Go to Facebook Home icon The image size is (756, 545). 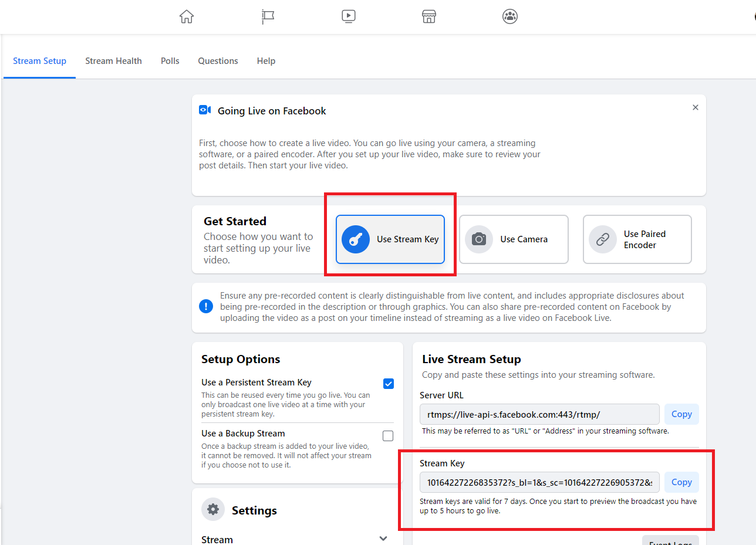(x=187, y=16)
